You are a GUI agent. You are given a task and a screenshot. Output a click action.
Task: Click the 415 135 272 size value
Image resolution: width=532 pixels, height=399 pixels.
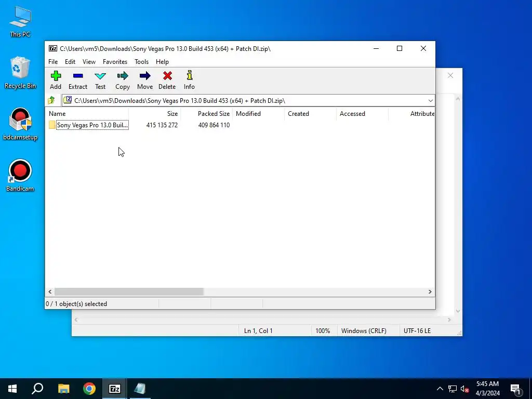pos(162,125)
